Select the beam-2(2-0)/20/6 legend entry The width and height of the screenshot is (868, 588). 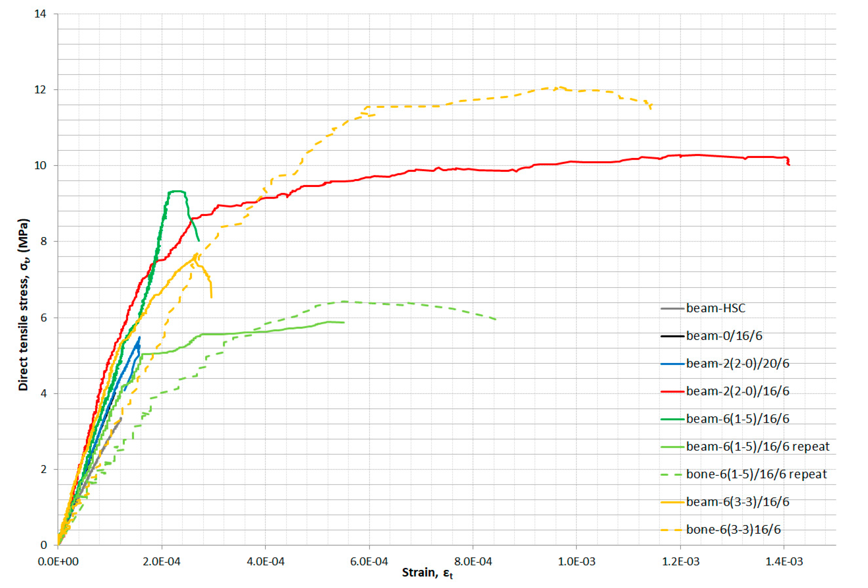pyautogui.click(x=737, y=364)
